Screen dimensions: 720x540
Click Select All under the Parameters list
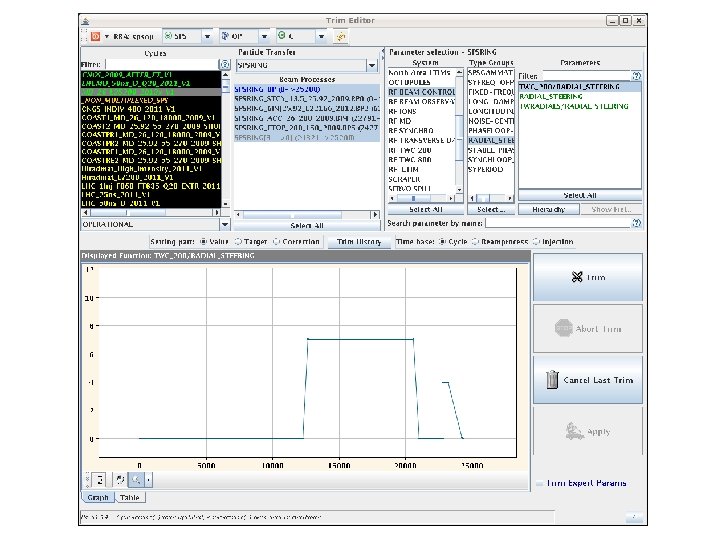[580, 195]
